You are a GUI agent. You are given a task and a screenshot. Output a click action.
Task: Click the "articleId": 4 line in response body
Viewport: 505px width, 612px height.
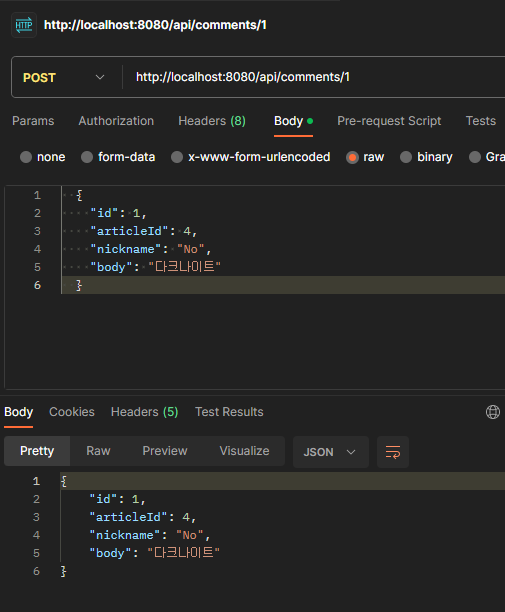[143, 517]
